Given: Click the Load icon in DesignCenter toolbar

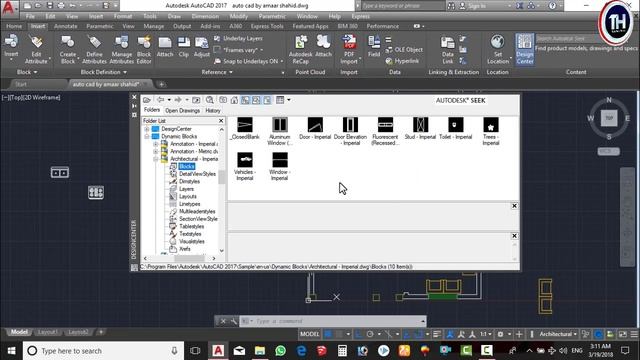Looking at the screenshot, I should click(x=147, y=100).
